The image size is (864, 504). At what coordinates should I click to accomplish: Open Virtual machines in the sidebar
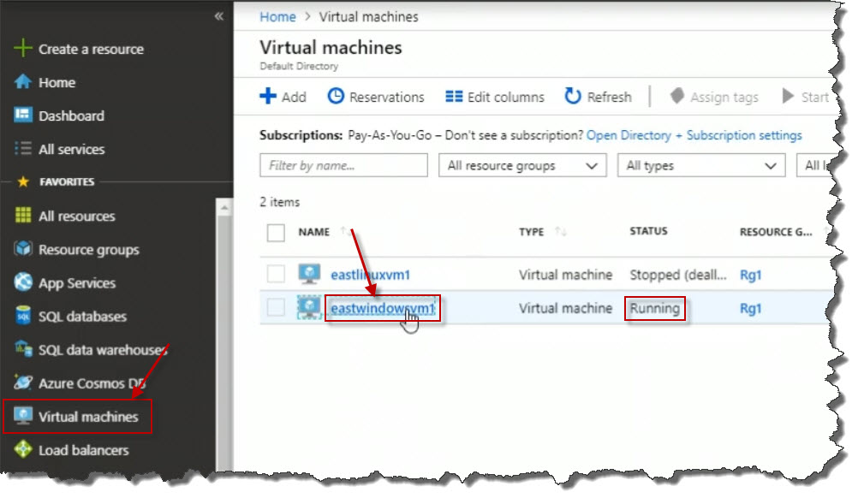coord(88,417)
